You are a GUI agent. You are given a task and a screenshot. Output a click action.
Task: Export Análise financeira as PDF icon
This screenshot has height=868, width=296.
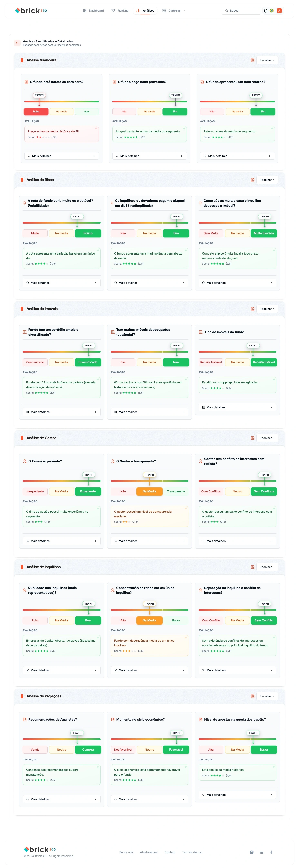pyautogui.click(x=252, y=60)
